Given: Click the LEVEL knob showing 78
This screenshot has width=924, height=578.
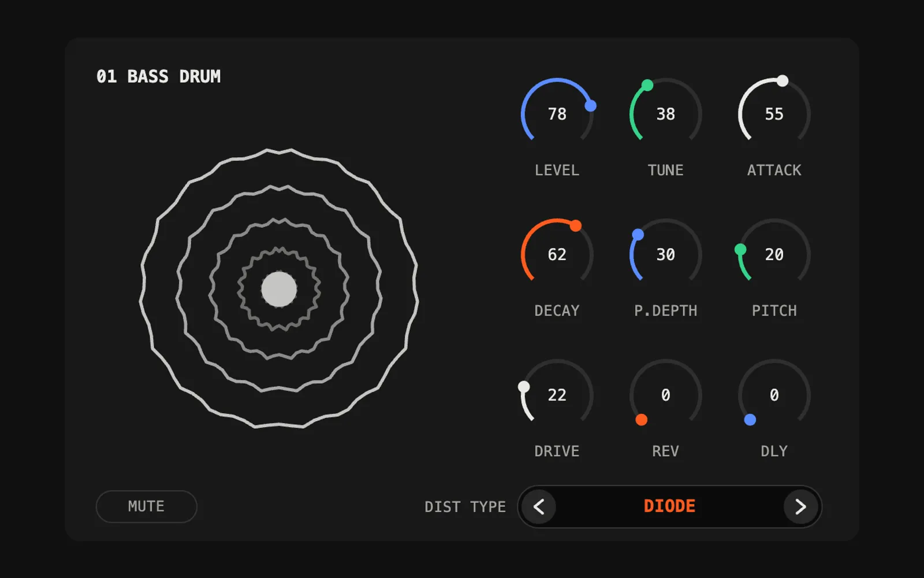Looking at the screenshot, I should click(557, 114).
